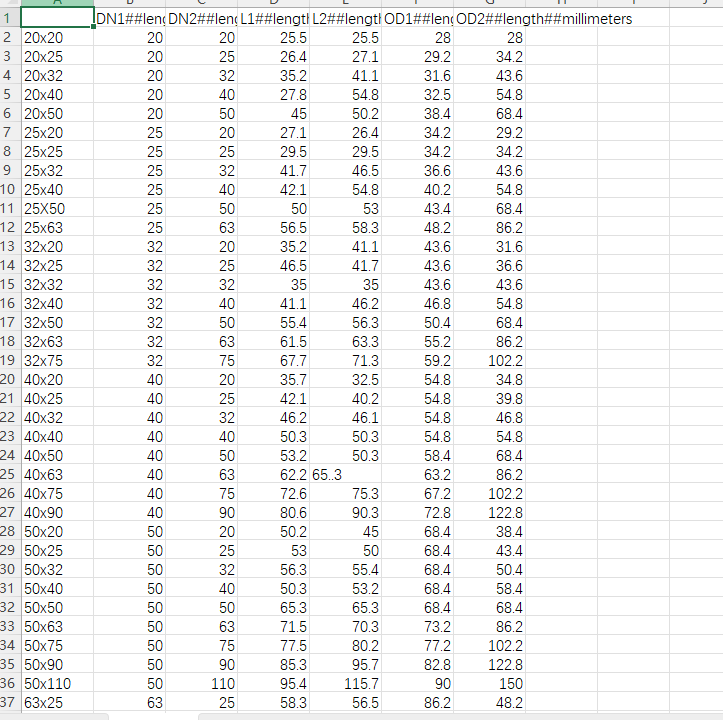Click the DN1##length header cell

129,19
